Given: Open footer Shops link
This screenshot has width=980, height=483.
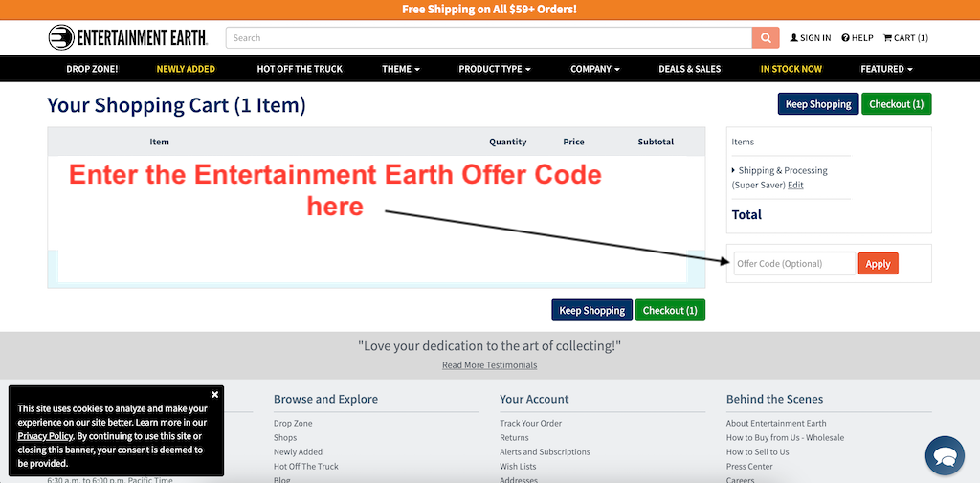Looking at the screenshot, I should (x=285, y=437).
